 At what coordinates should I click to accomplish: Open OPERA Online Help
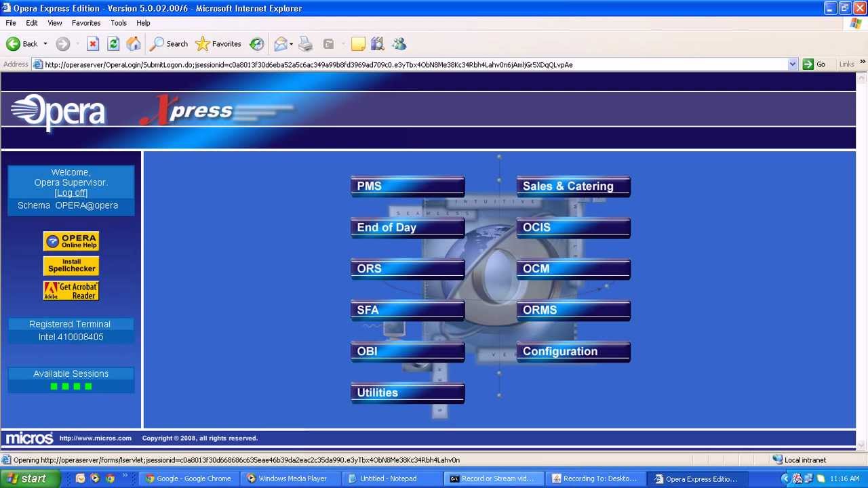71,241
